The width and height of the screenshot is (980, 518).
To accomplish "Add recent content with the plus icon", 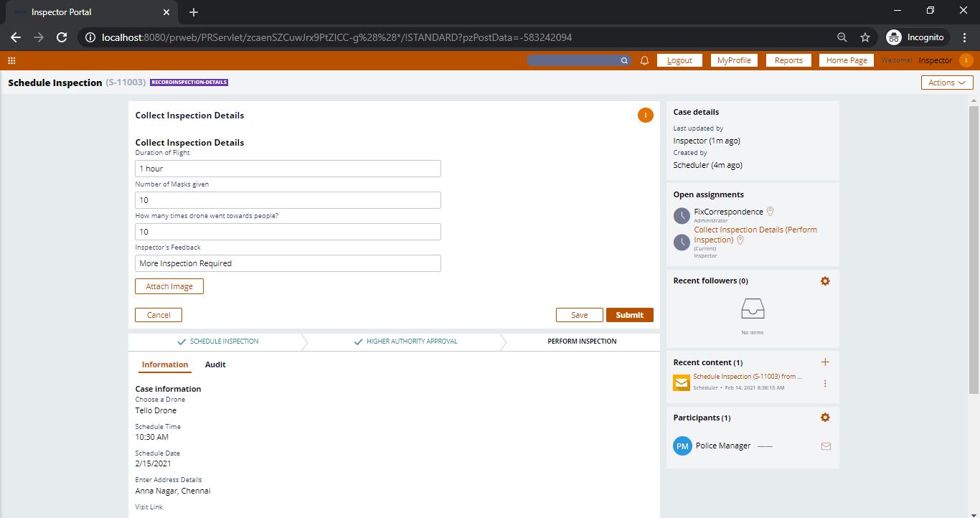I will click(x=825, y=362).
